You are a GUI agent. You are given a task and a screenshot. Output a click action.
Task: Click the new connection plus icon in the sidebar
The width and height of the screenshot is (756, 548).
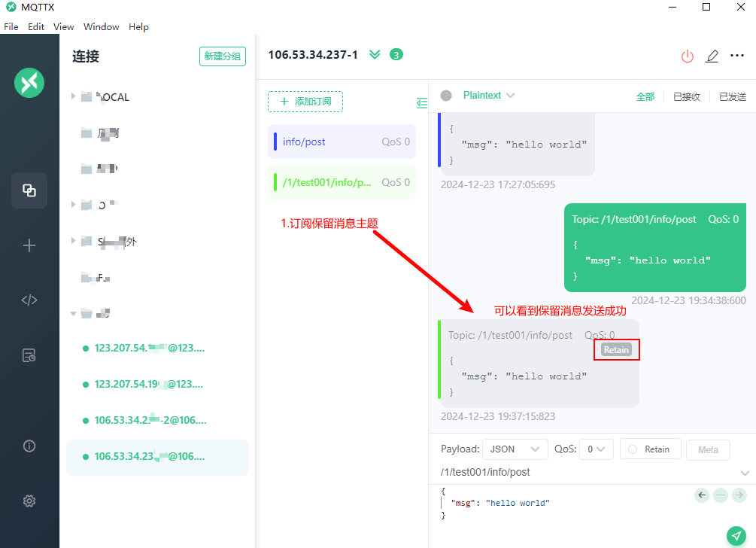point(29,245)
